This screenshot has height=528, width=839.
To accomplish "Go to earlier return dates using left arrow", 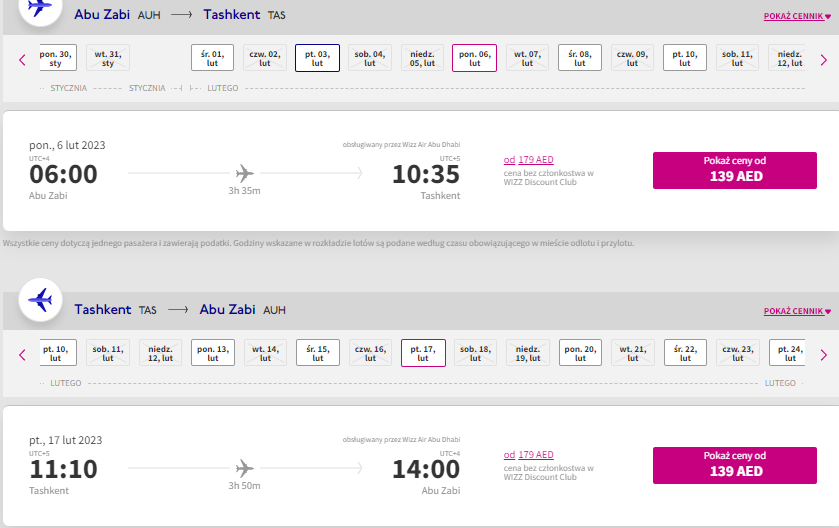I will point(22,355).
